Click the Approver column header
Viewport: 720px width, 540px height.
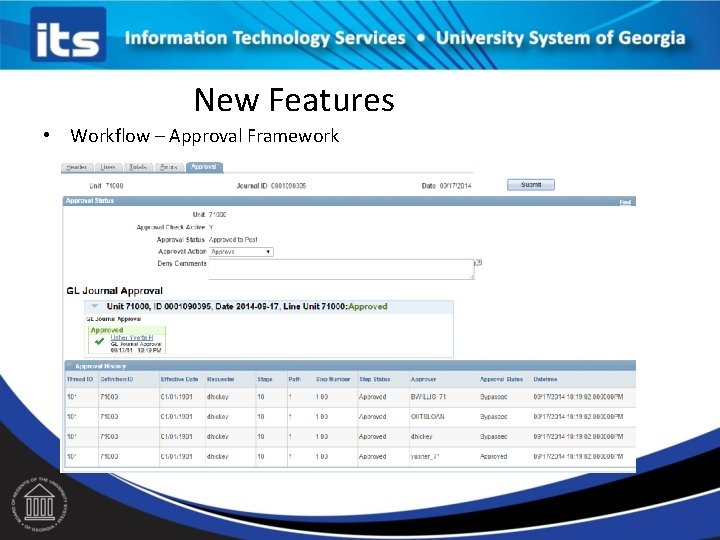423,379
